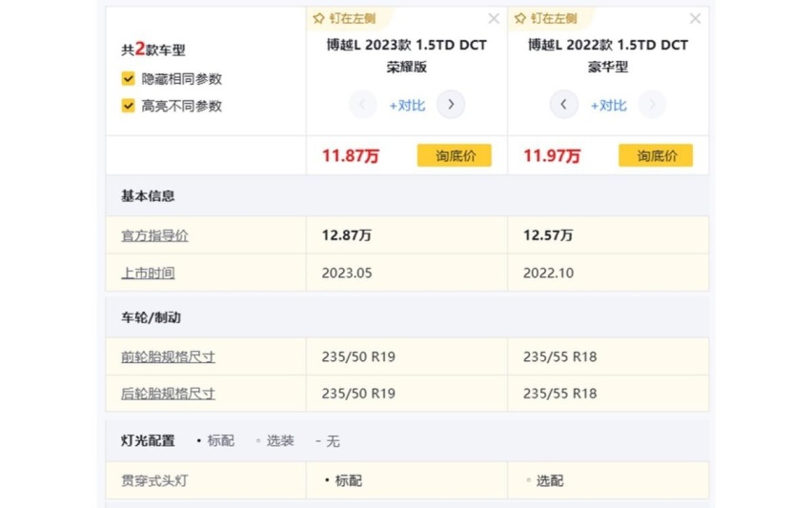Click guide price 12.87万
Viewport: 812px width, 508px height.
click(347, 235)
